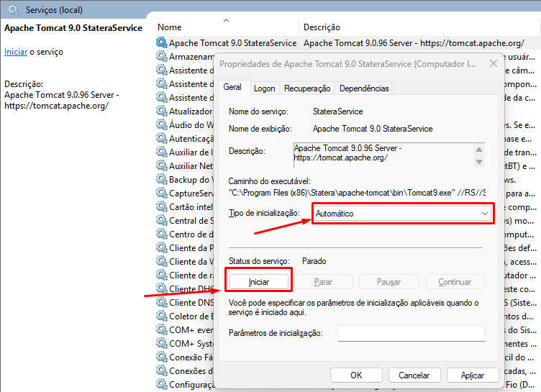Click the Cliente DNS service name
The image size is (541, 392).
[x=191, y=303]
